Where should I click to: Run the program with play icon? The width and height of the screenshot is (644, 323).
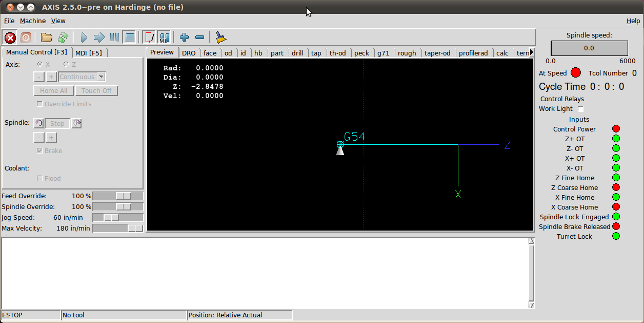pyautogui.click(x=84, y=37)
